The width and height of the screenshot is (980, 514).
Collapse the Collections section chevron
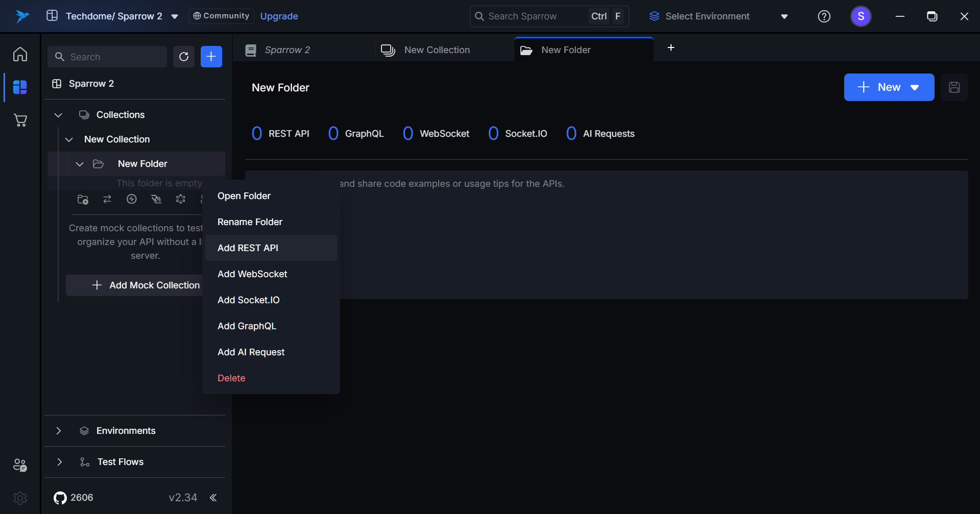tap(58, 115)
